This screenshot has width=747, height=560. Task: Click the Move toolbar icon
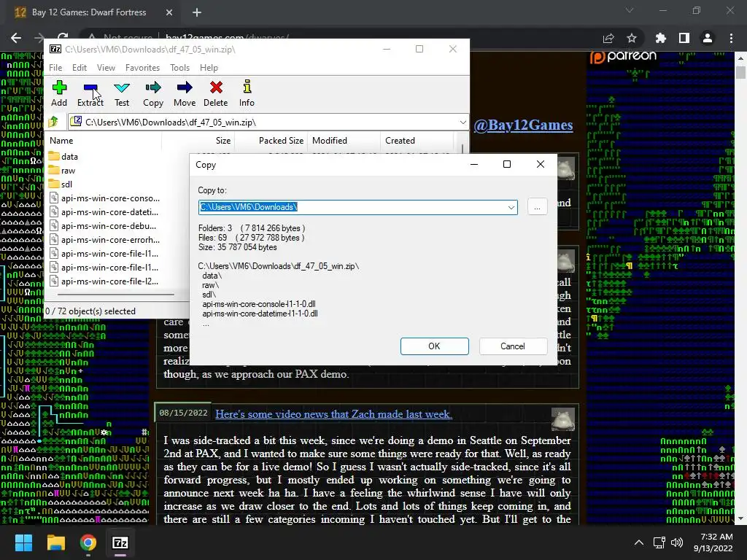pos(185,93)
